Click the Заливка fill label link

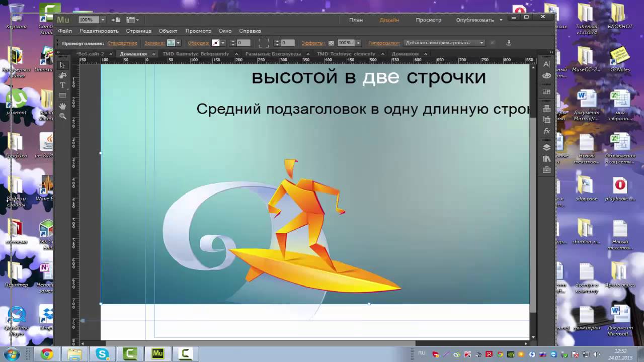coord(154,43)
